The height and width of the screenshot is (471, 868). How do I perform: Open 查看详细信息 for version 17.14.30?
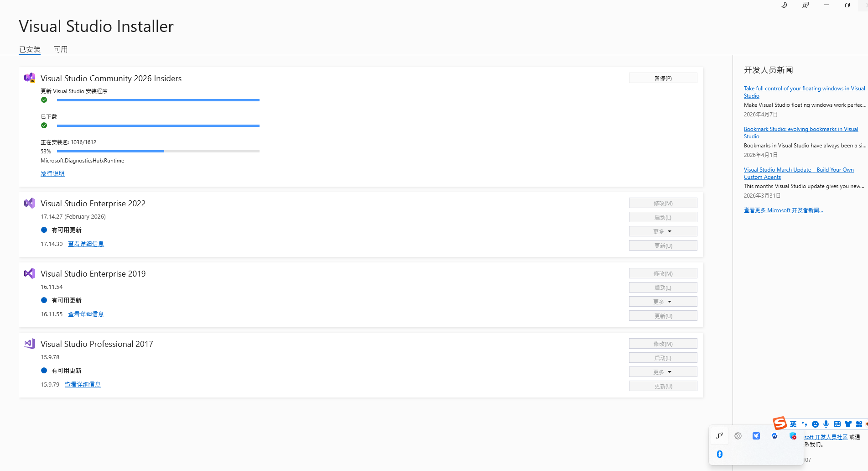pyautogui.click(x=86, y=244)
